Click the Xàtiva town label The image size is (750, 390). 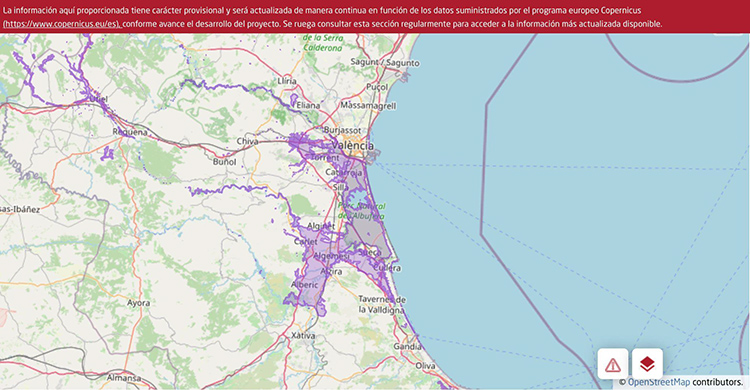point(303,336)
